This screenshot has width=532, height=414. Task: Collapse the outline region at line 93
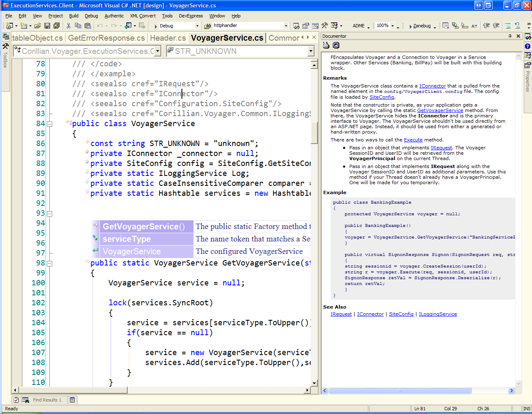click(50, 214)
